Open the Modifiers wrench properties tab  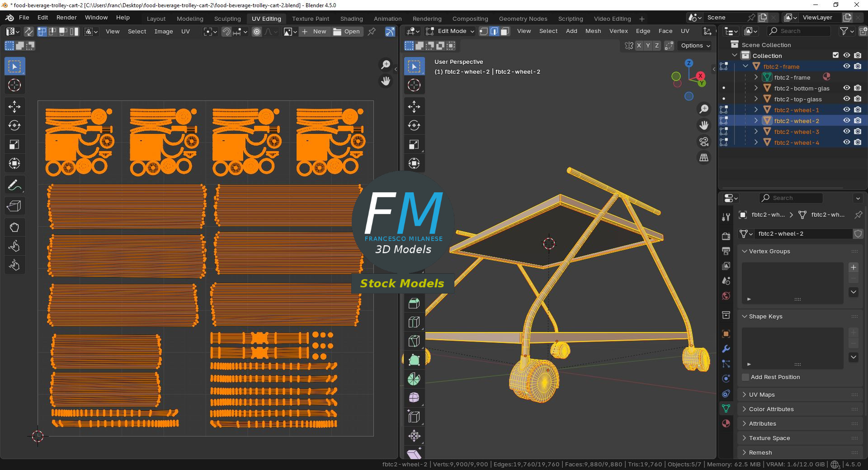tap(726, 349)
